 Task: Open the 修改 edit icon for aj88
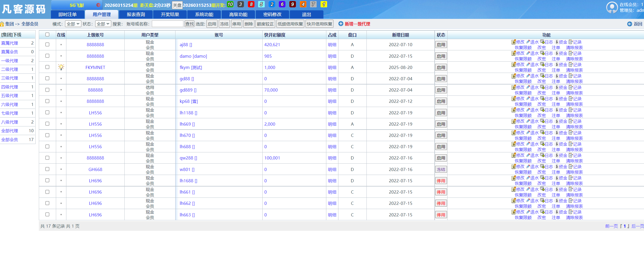coord(514,42)
